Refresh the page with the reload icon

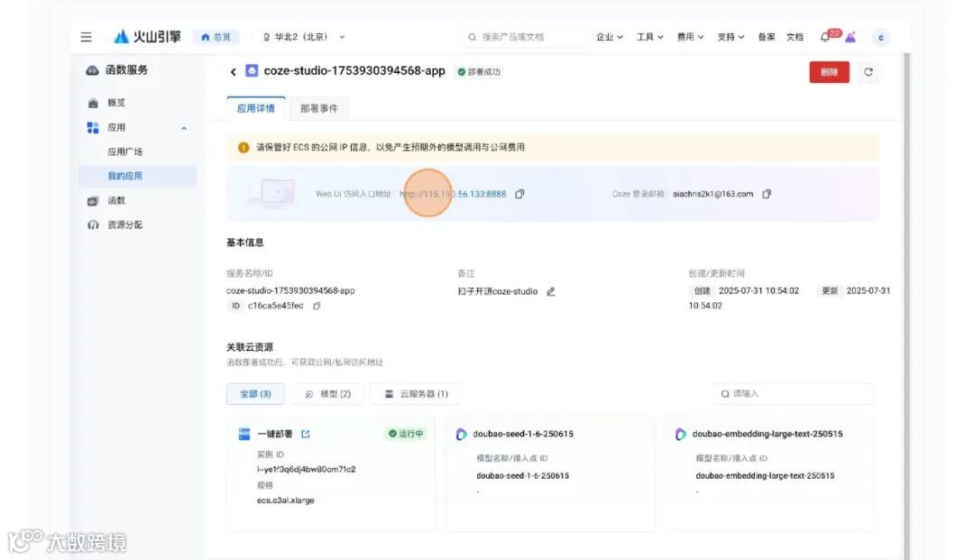868,72
